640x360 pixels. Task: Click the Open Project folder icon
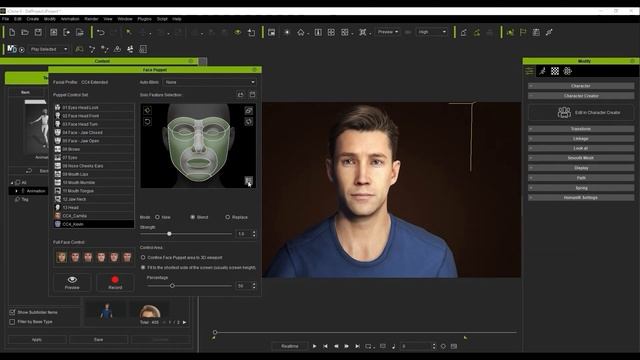pyautogui.click(x=25, y=32)
